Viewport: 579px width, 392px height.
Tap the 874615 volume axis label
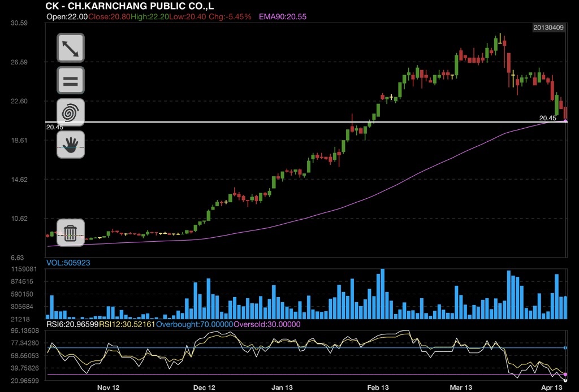(x=22, y=282)
